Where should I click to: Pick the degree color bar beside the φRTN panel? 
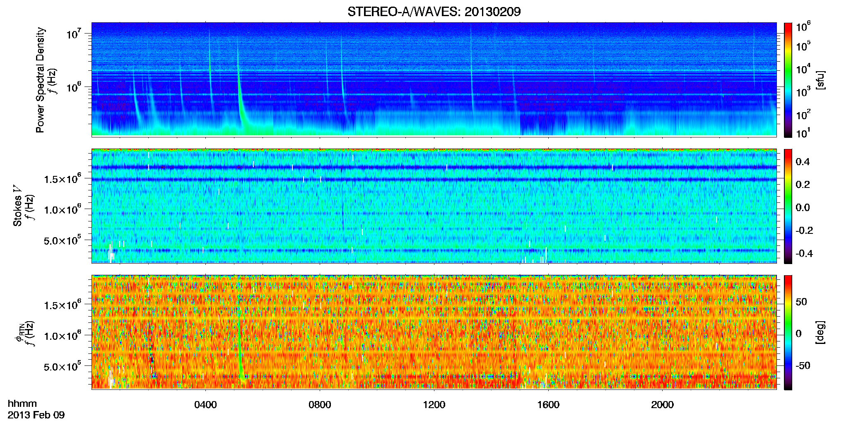(788, 332)
